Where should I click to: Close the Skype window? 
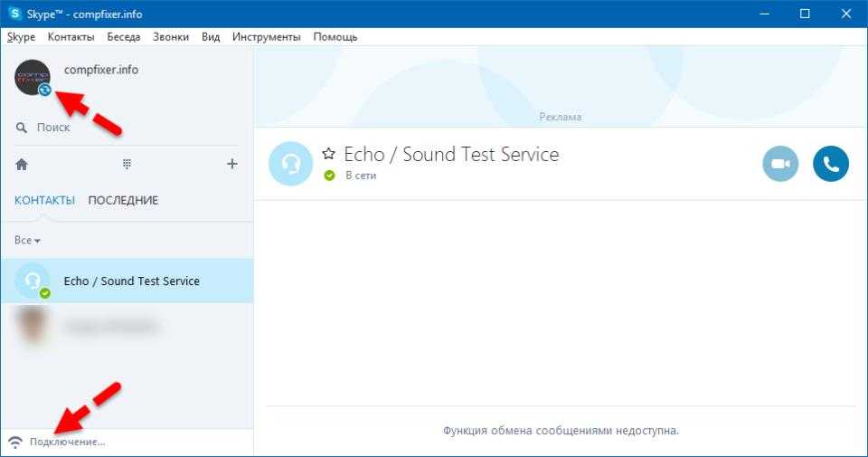tap(846, 14)
